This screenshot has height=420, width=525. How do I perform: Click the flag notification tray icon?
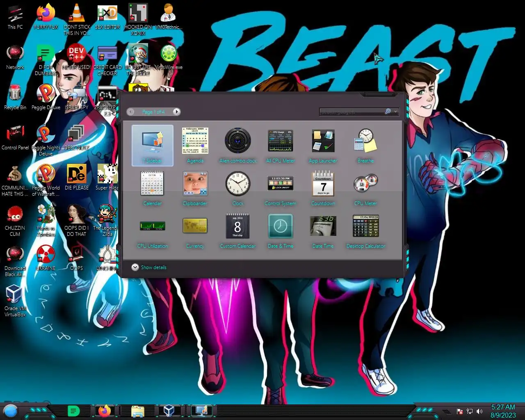tap(460, 411)
